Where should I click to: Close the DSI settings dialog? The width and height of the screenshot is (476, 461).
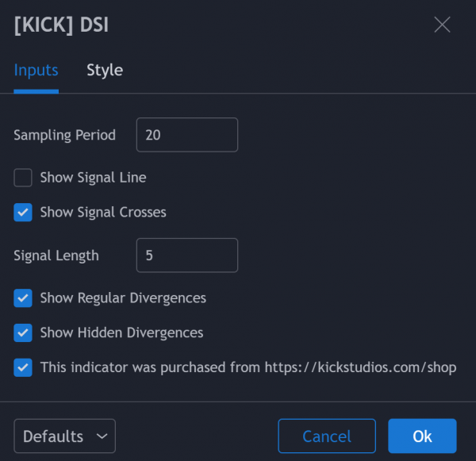(442, 25)
